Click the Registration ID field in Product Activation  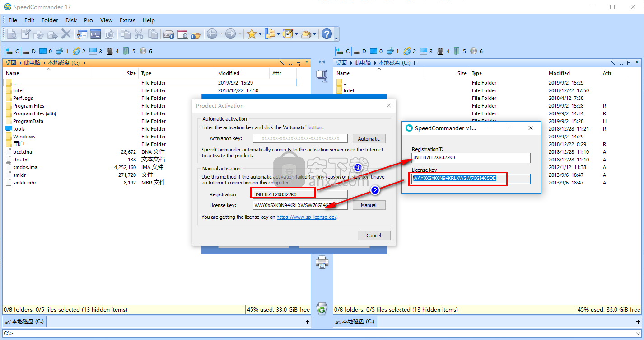click(x=300, y=194)
